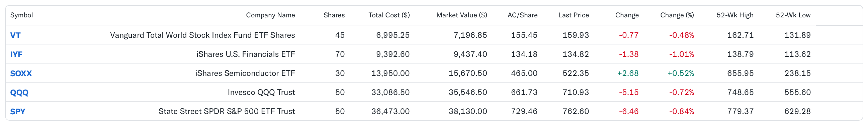Open the IYF ticker symbol link
This screenshot has height=129, width=868.
16,54
